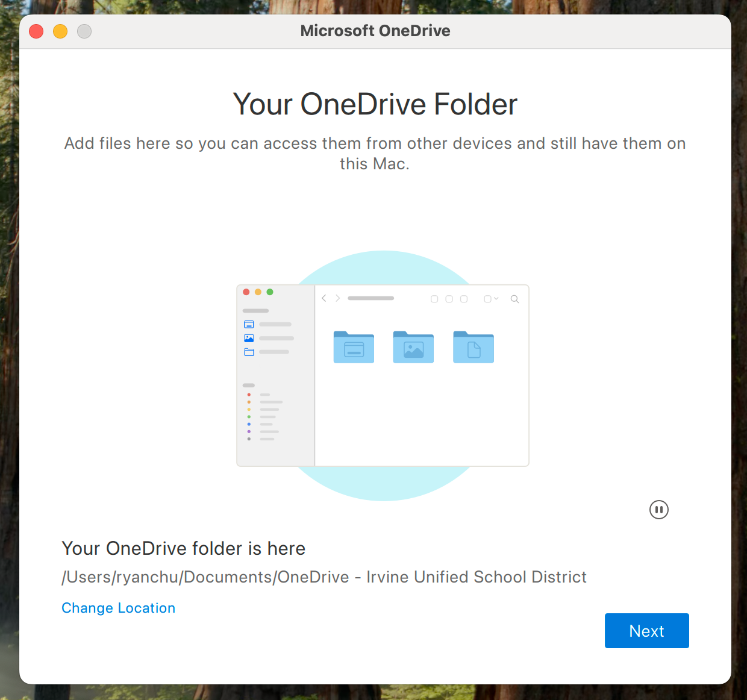Open the Change Location link
747x700 pixels.
pyautogui.click(x=119, y=608)
